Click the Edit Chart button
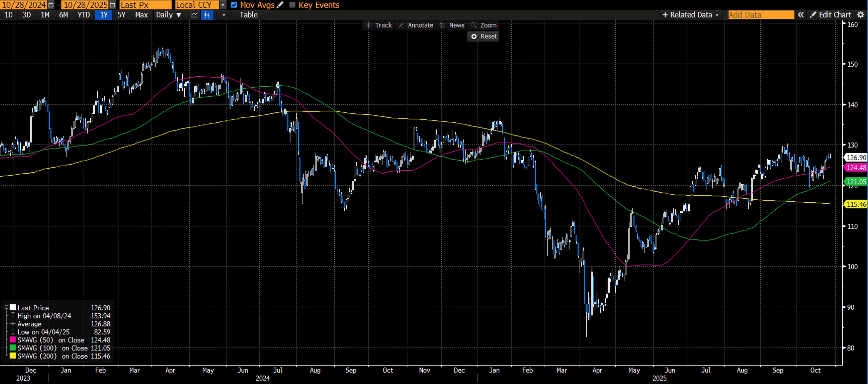Viewport: 868px width, 384px height. click(x=831, y=15)
